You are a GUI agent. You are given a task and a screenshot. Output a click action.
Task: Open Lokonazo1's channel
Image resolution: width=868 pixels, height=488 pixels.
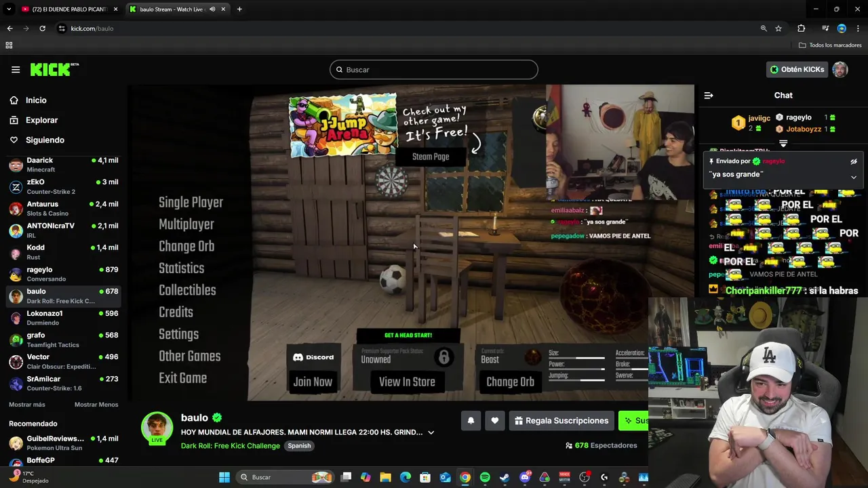point(64,318)
